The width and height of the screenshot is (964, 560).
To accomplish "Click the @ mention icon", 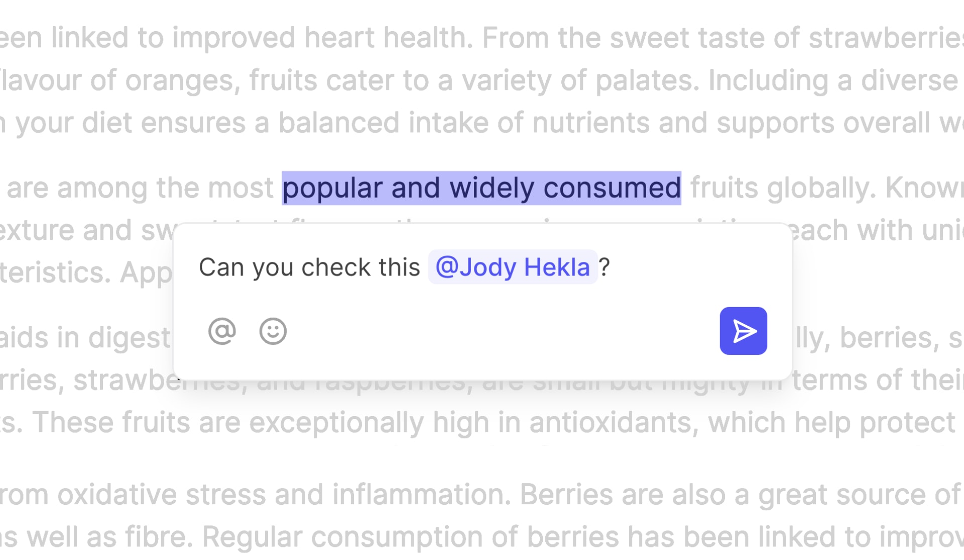I will pos(222,331).
